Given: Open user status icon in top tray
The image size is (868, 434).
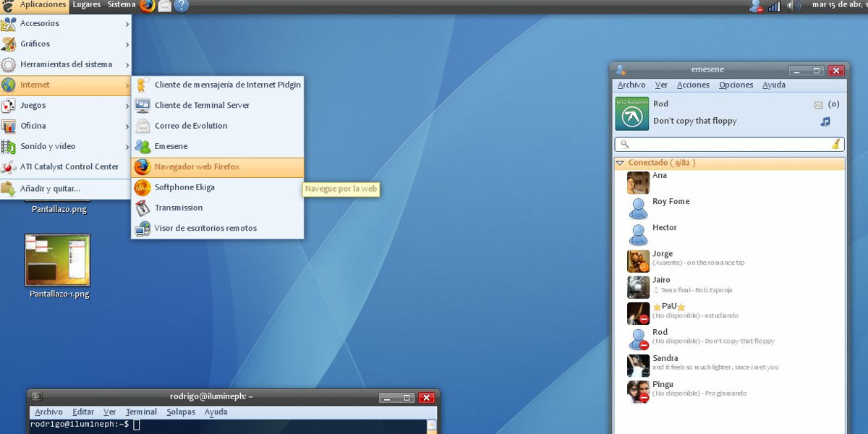Looking at the screenshot, I should point(756,6).
